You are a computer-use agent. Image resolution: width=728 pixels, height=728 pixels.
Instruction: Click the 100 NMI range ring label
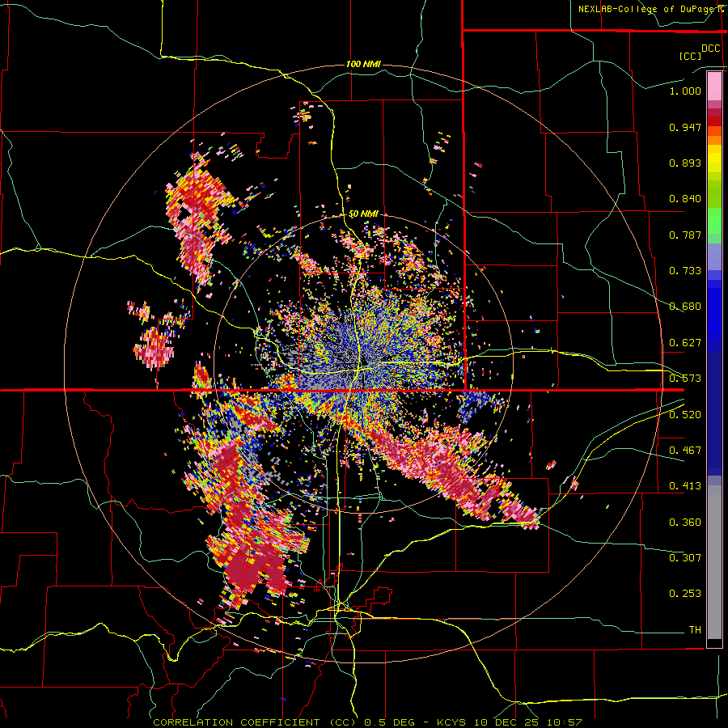[363, 64]
